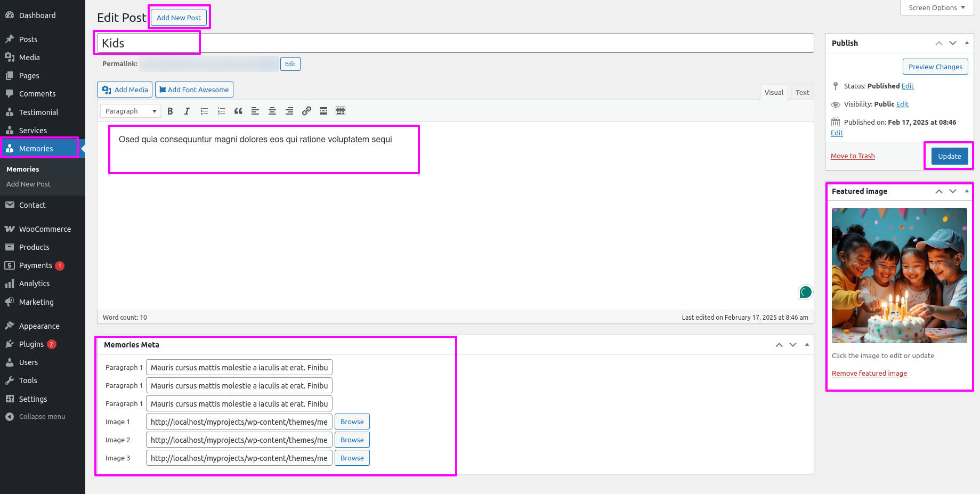The width and height of the screenshot is (980, 494).
Task: Insert a numbered list
Action: tap(221, 111)
